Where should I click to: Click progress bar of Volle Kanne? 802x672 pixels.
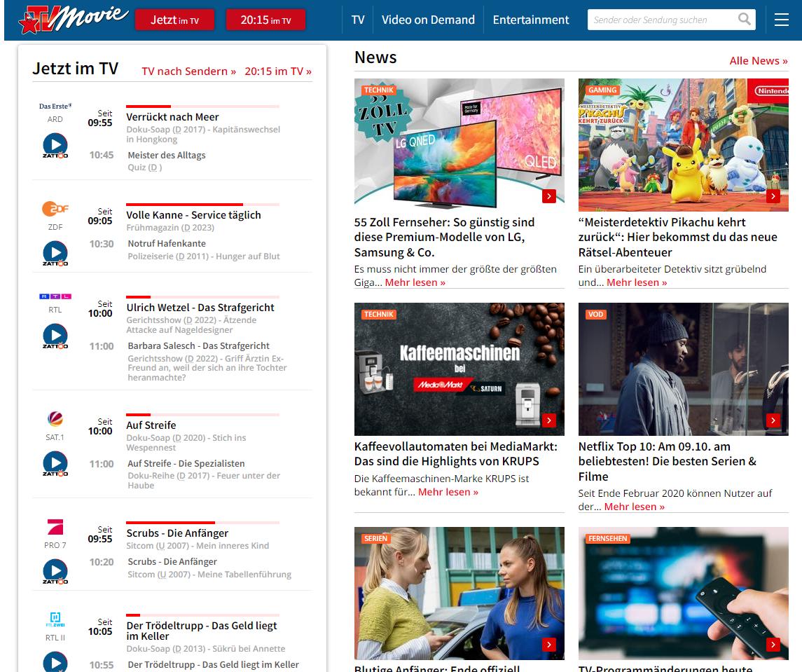tap(202, 204)
